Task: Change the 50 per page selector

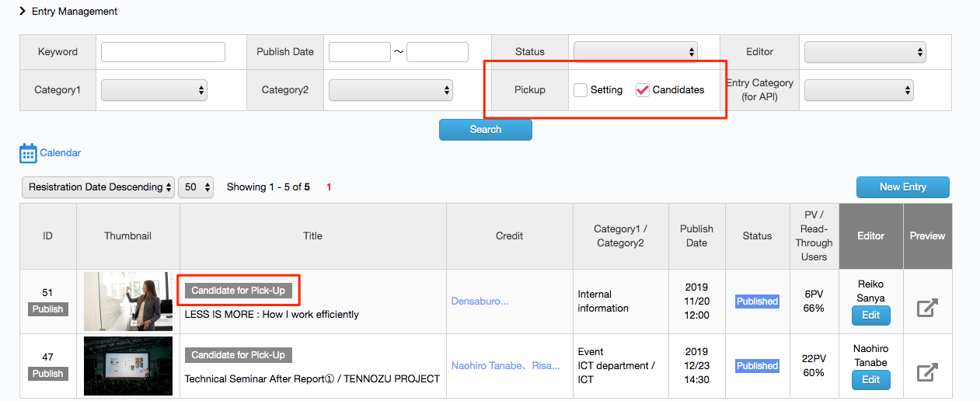Action: pos(196,187)
